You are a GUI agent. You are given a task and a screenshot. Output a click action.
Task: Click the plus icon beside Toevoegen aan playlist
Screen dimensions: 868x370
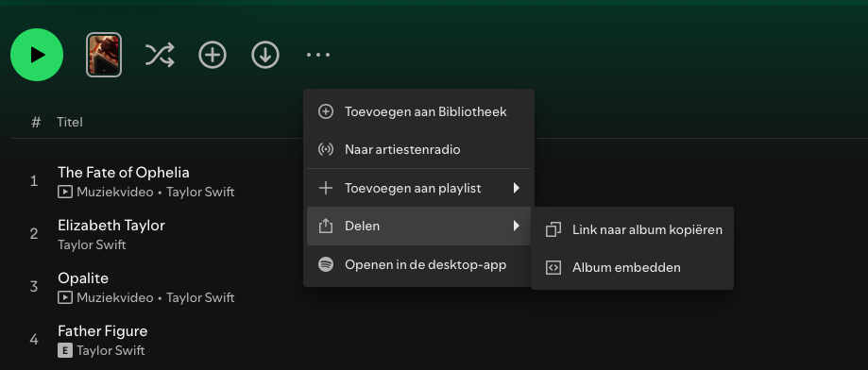pyautogui.click(x=326, y=188)
